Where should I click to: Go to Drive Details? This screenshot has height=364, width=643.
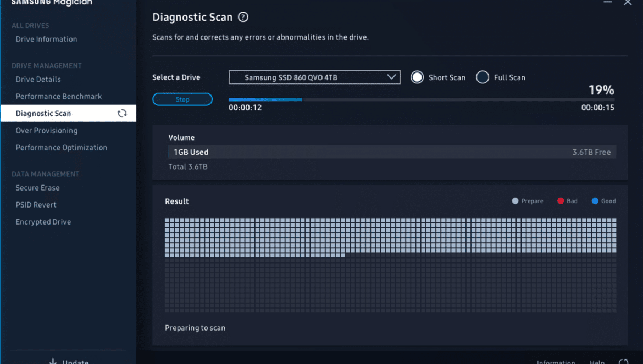coord(38,80)
